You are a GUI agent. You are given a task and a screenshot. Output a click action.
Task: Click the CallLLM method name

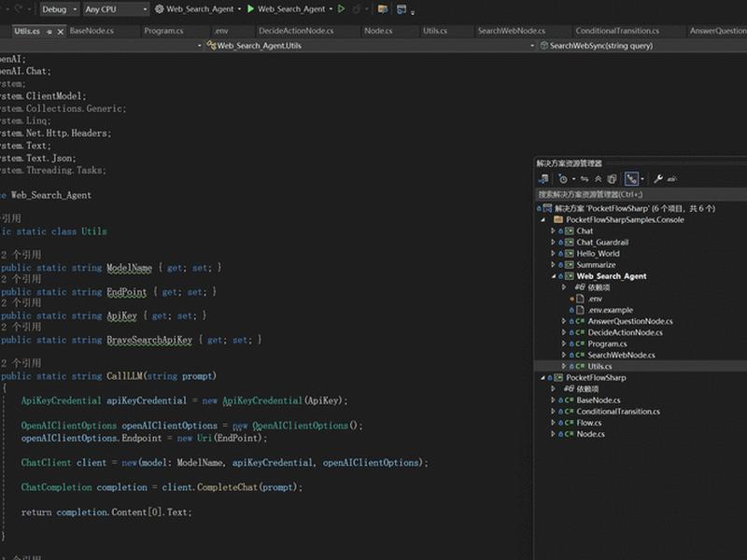click(124, 376)
